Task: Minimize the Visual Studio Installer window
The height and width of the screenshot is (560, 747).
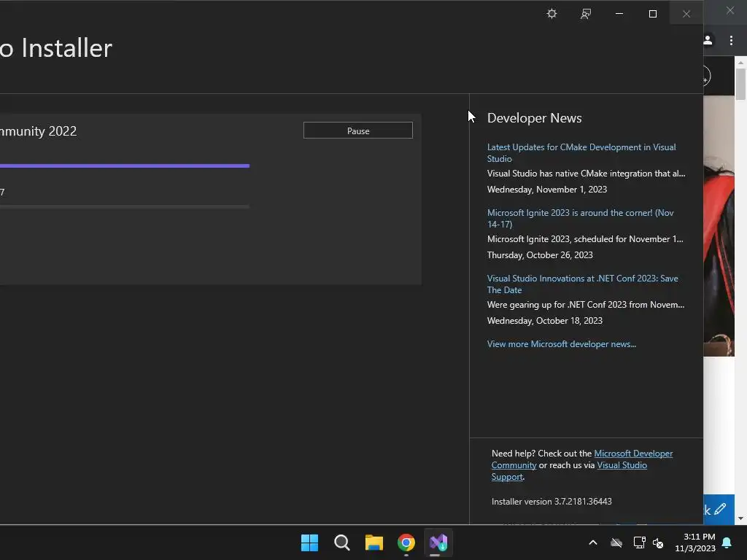Action: click(x=619, y=14)
